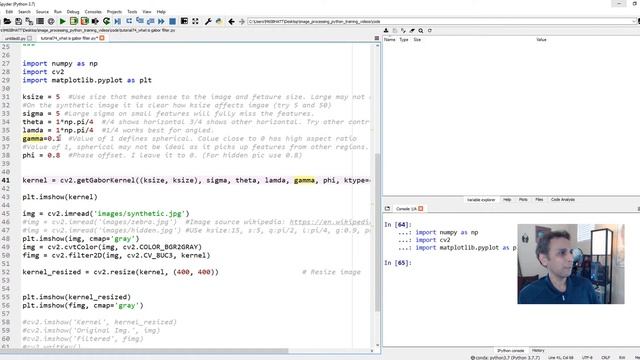Run cell and advance icon
The image size is (640, 360).
(84, 21)
